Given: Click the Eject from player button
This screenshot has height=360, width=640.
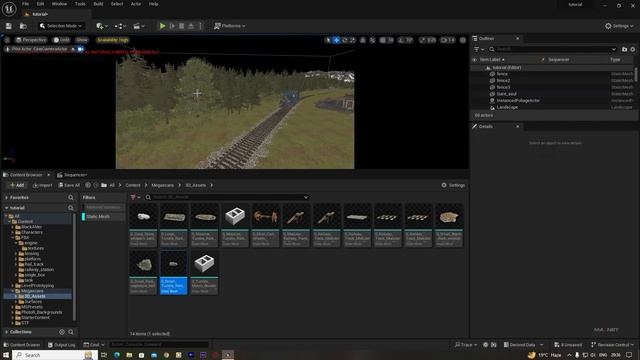Looking at the screenshot, I should [191, 26].
